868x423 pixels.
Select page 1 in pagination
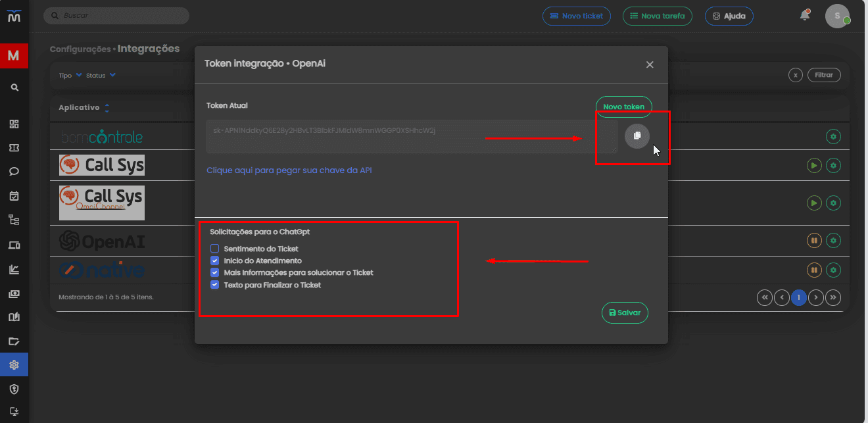799,297
